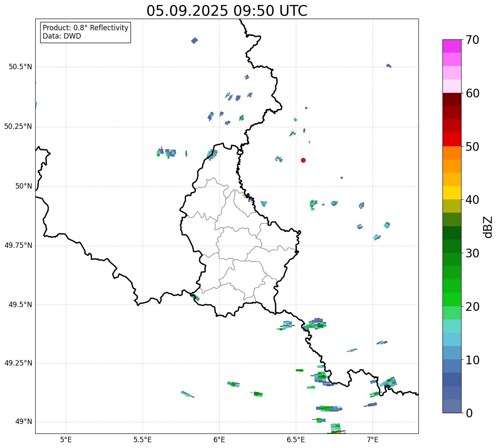Select the 49°N latitude label
498x448 pixels.
coord(24,421)
